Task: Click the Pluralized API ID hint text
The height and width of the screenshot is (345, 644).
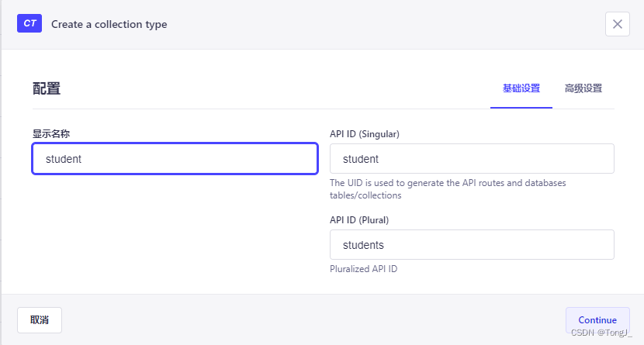Action: click(x=363, y=269)
